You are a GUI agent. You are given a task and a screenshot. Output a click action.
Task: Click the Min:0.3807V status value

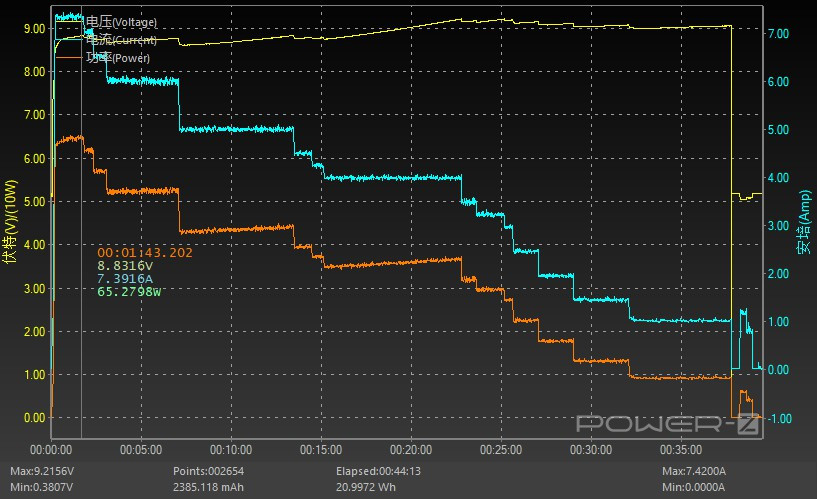(x=42, y=488)
